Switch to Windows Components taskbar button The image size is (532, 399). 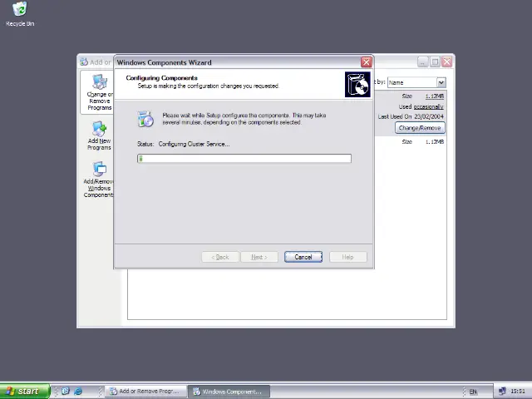click(229, 392)
